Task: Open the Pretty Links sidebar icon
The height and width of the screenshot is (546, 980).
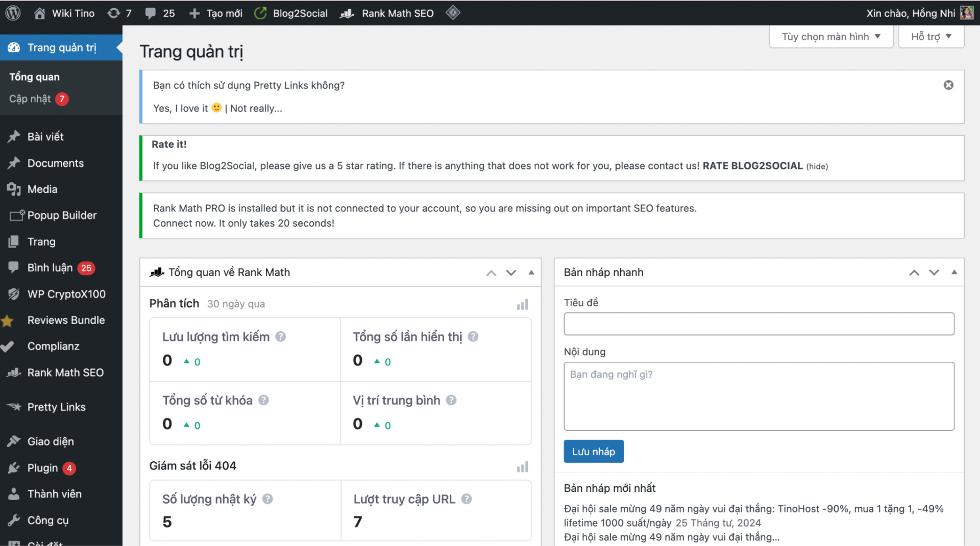Action: click(14, 407)
